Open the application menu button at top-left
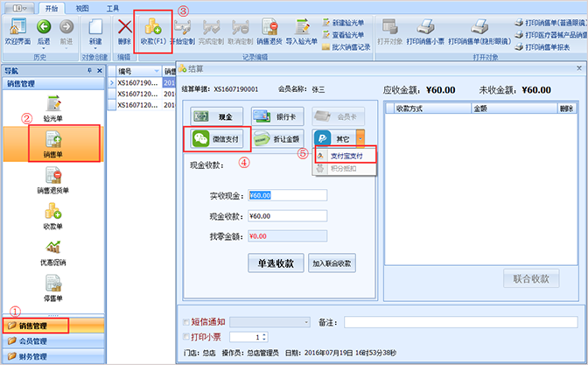The image size is (588, 365). click(x=19, y=8)
